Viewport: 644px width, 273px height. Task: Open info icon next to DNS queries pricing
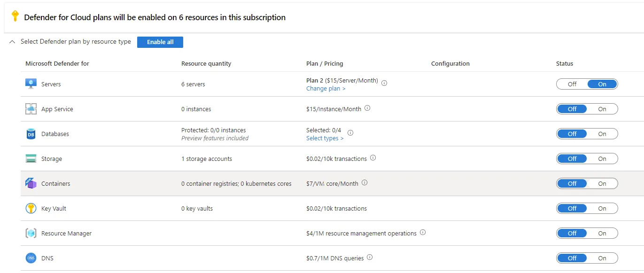coord(370,257)
